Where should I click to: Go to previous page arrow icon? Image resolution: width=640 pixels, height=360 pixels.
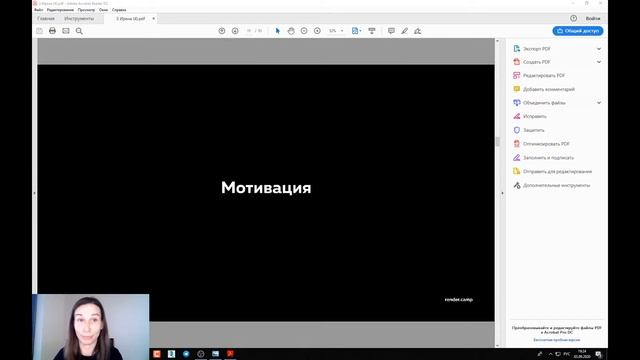[x=222, y=31]
